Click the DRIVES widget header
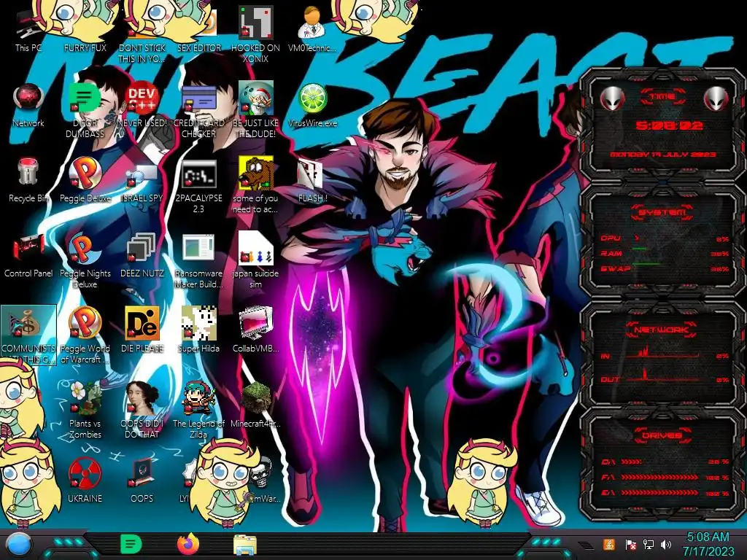Screen dimensions: 747x560 point(662,435)
